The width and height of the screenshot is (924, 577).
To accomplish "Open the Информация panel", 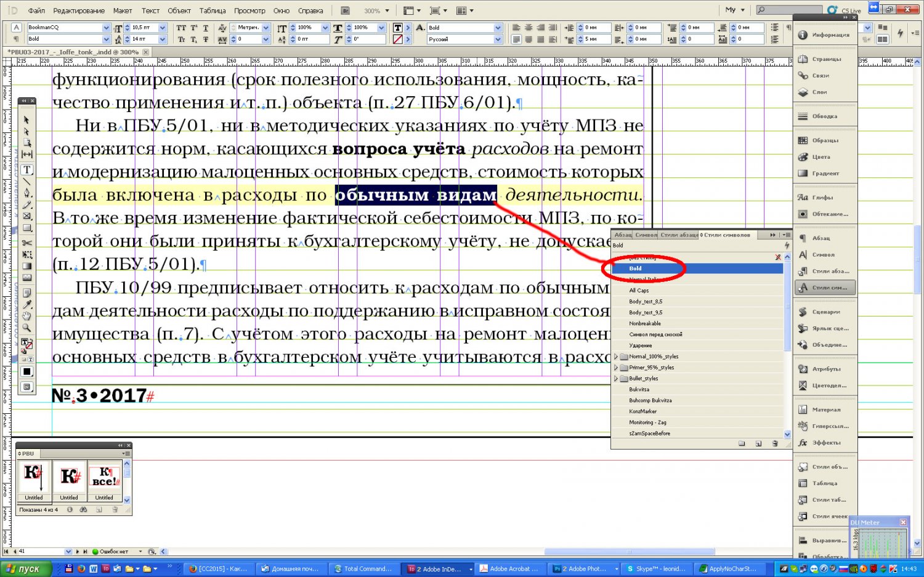I will coord(825,35).
